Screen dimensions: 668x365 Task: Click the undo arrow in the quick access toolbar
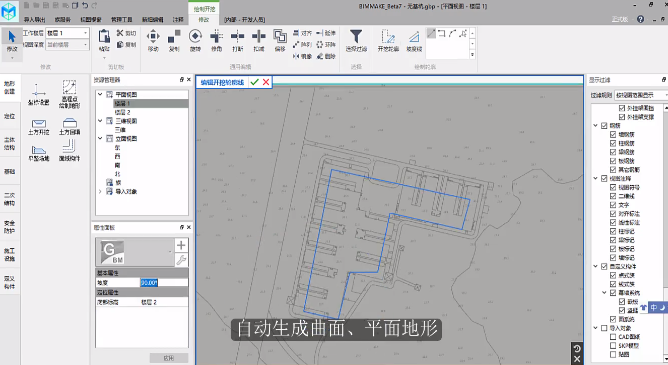click(x=85, y=6)
